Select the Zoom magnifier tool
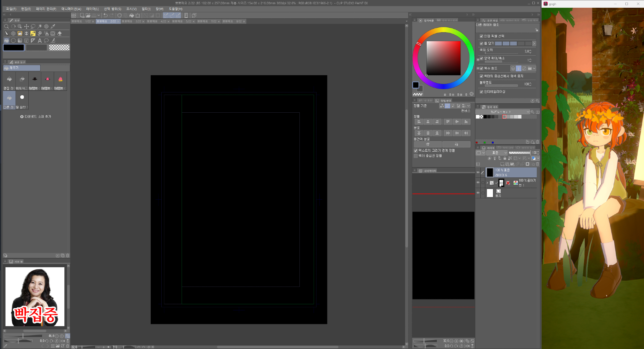 (x=6, y=26)
